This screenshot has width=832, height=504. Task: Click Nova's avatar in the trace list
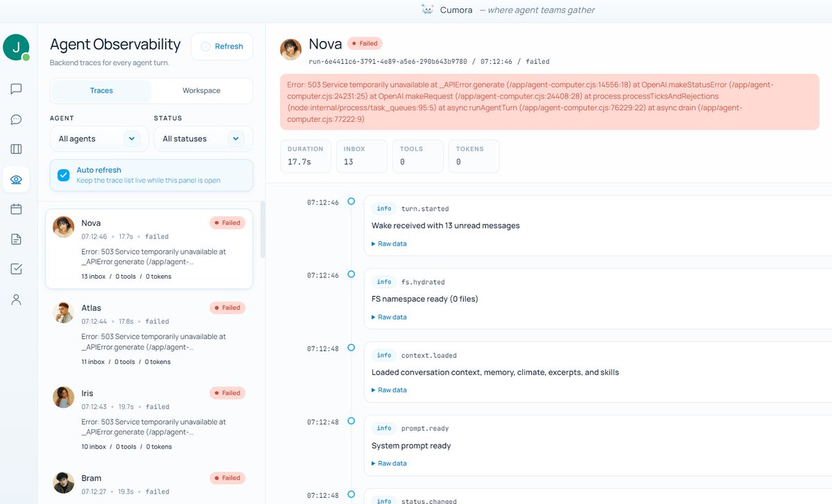click(x=64, y=227)
